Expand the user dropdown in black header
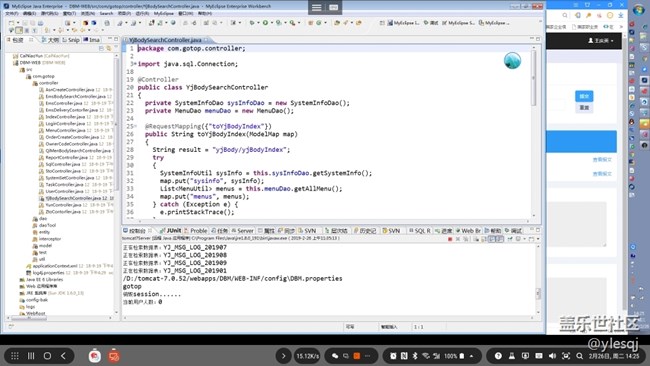The height and width of the screenshot is (366, 650). tap(601, 41)
